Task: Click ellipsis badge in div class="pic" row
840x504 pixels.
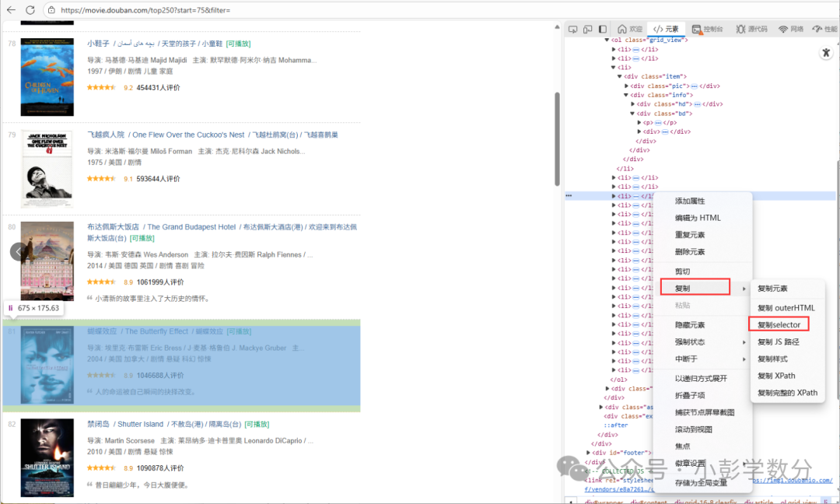Action: pos(694,86)
